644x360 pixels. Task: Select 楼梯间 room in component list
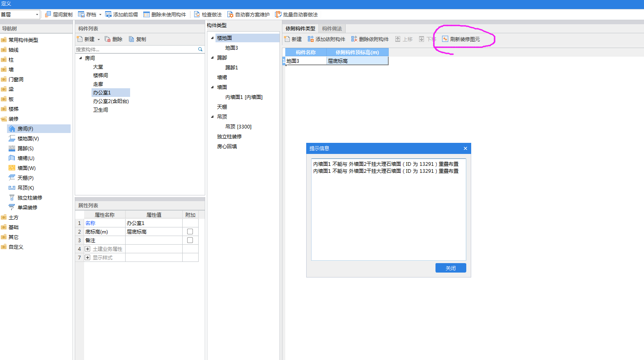101,75
